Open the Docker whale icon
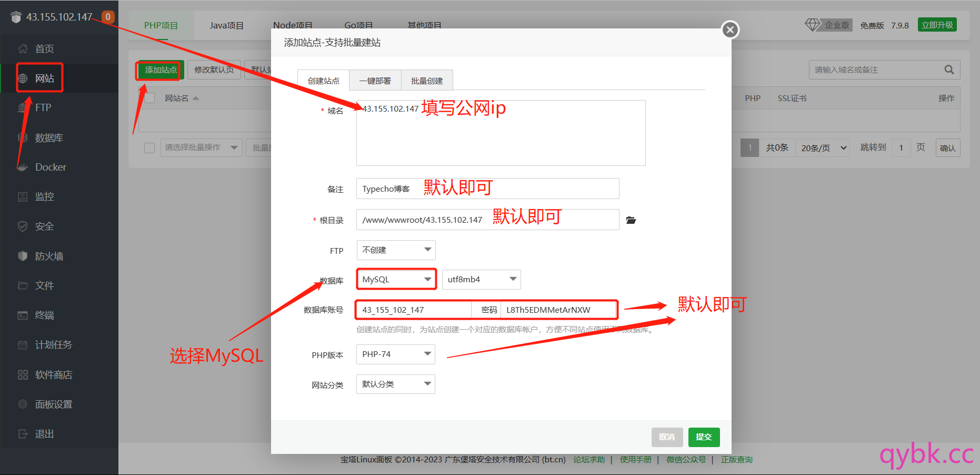 [23, 167]
